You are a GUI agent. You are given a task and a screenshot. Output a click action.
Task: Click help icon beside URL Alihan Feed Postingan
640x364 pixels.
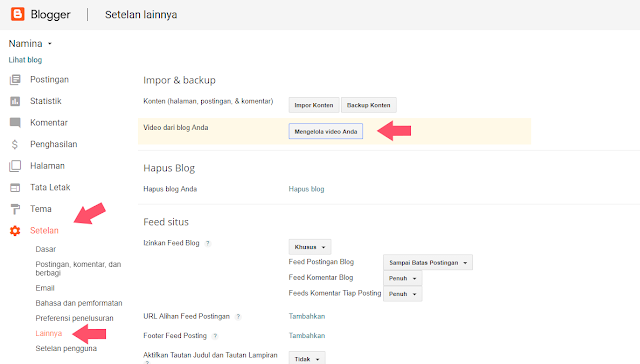click(x=238, y=317)
